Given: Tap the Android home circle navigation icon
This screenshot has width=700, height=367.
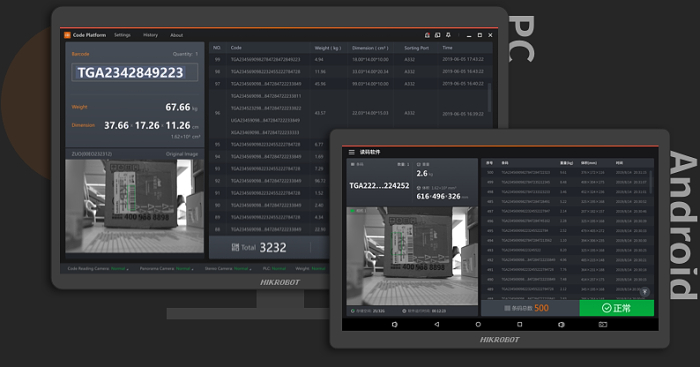Looking at the screenshot, I should 478,324.
